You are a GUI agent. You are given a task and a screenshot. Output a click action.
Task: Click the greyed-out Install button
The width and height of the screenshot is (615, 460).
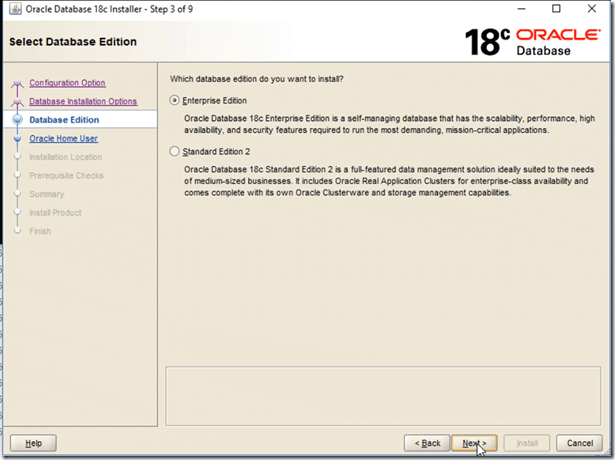coord(527,442)
